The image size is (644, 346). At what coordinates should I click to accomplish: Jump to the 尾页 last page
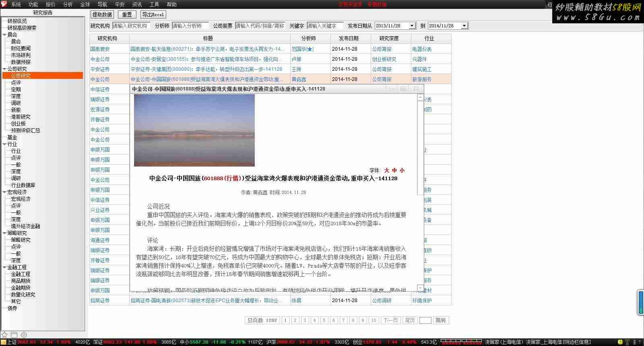(410, 320)
